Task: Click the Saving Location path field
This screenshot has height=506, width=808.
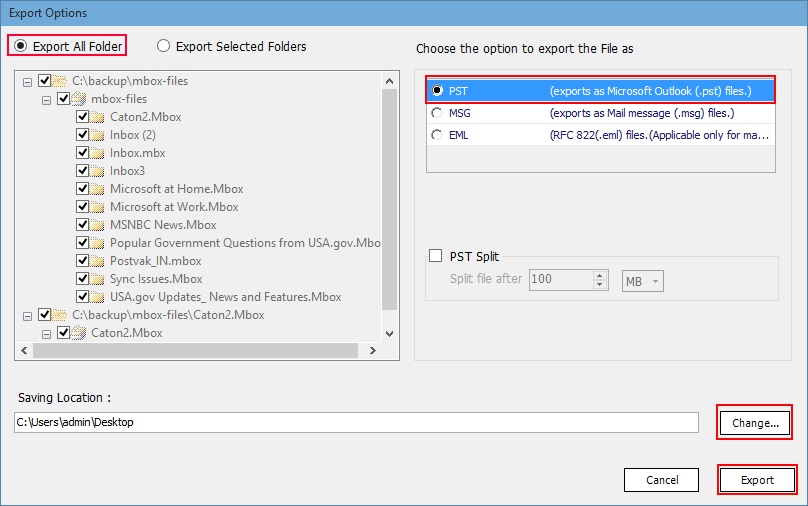Action: [x=355, y=423]
